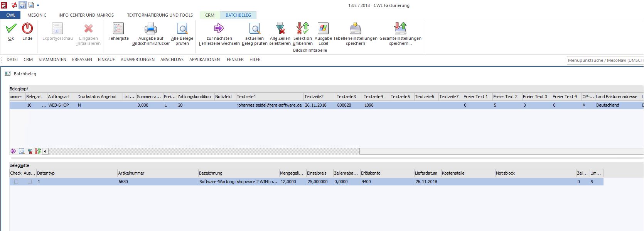Click the Artikelnummer column header

tap(157, 173)
